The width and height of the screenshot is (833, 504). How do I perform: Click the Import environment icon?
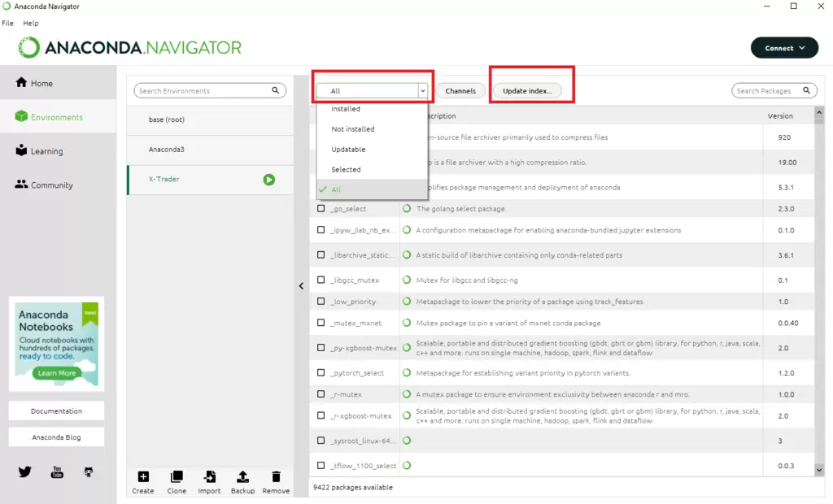click(209, 476)
